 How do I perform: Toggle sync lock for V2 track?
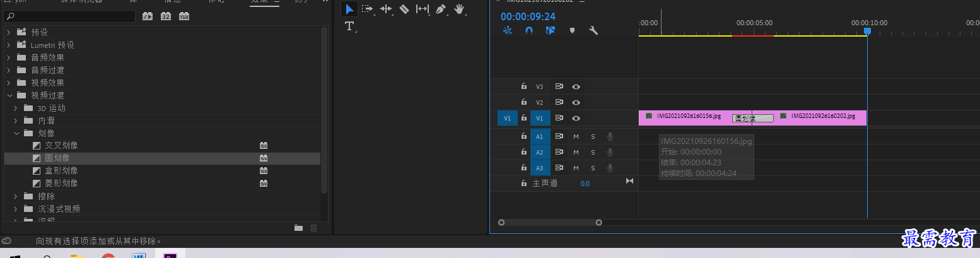(559, 102)
